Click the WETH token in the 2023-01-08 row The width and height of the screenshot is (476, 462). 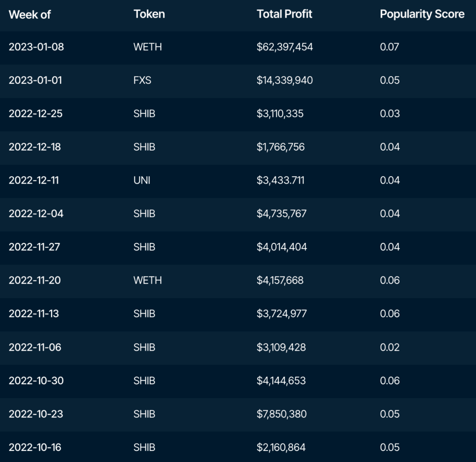[148, 47]
